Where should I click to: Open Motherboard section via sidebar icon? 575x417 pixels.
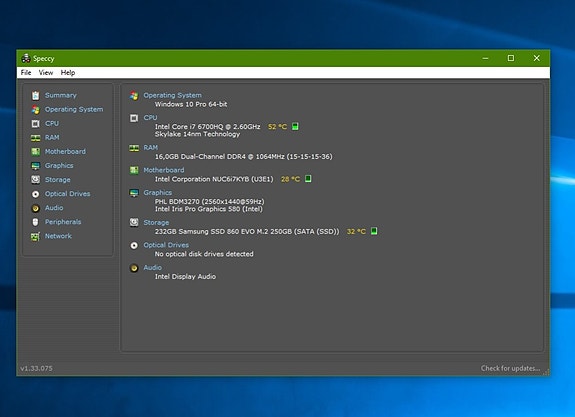click(x=36, y=151)
